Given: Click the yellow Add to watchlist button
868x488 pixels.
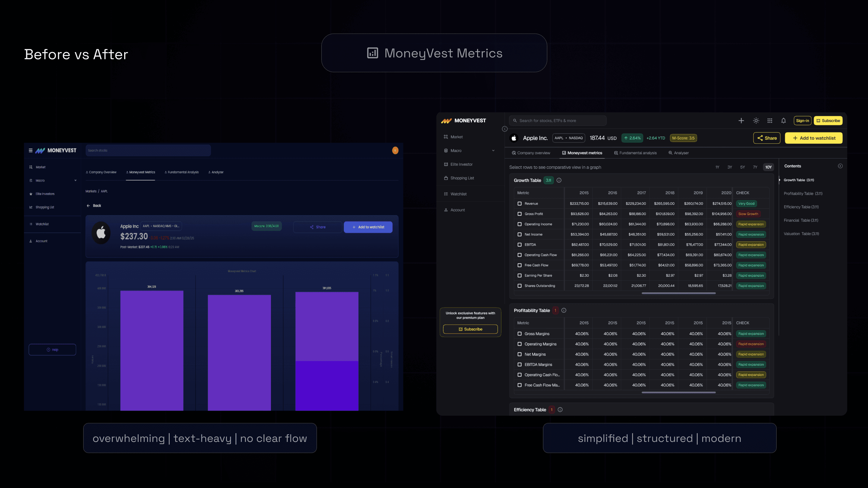Looking at the screenshot, I should pos(814,138).
